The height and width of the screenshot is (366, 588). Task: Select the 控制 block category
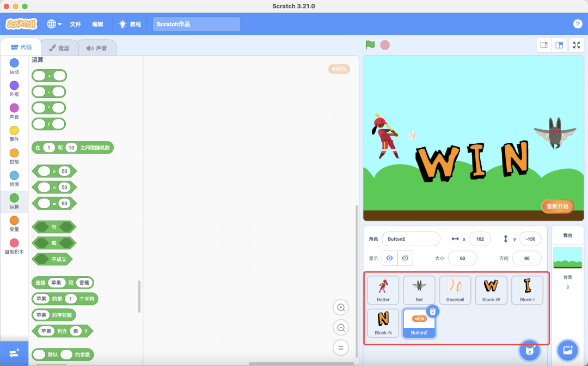pyautogui.click(x=14, y=156)
